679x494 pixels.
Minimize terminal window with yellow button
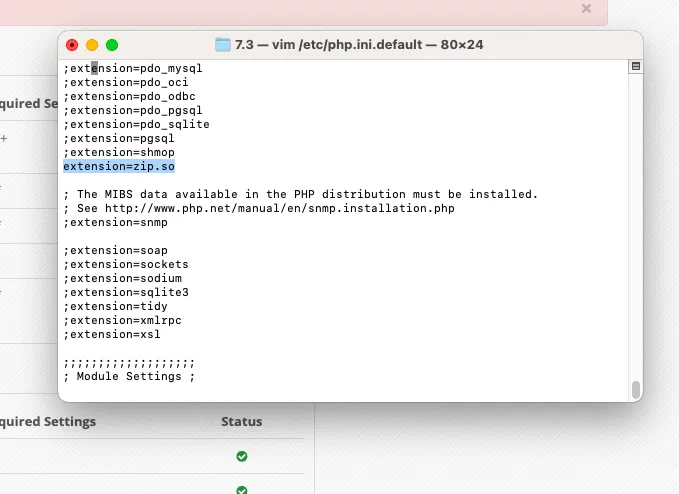click(92, 45)
